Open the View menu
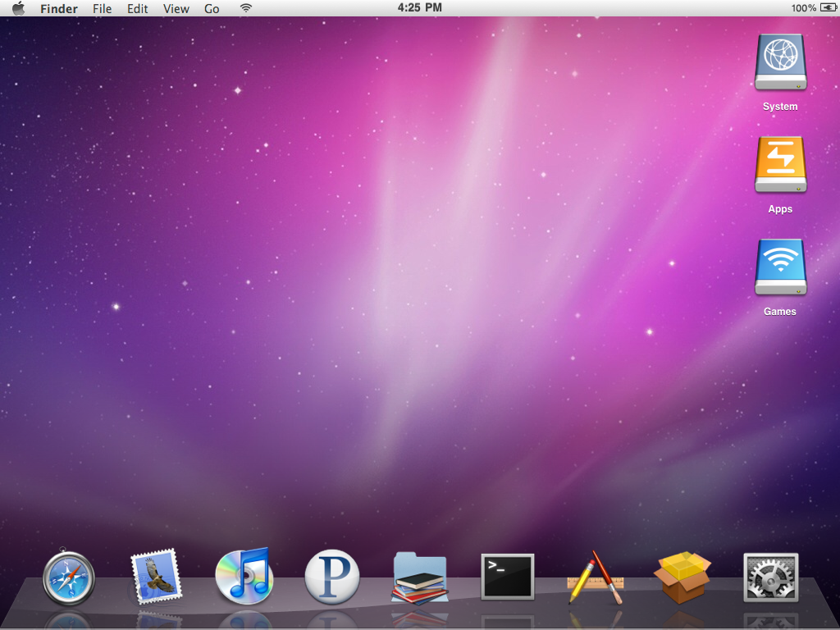Image resolution: width=840 pixels, height=630 pixels. (x=176, y=8)
